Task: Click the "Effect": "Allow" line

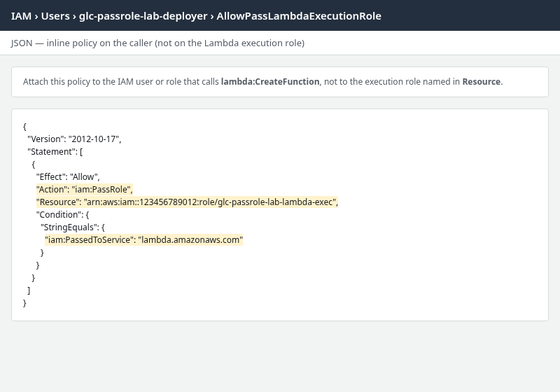Action: [68, 176]
